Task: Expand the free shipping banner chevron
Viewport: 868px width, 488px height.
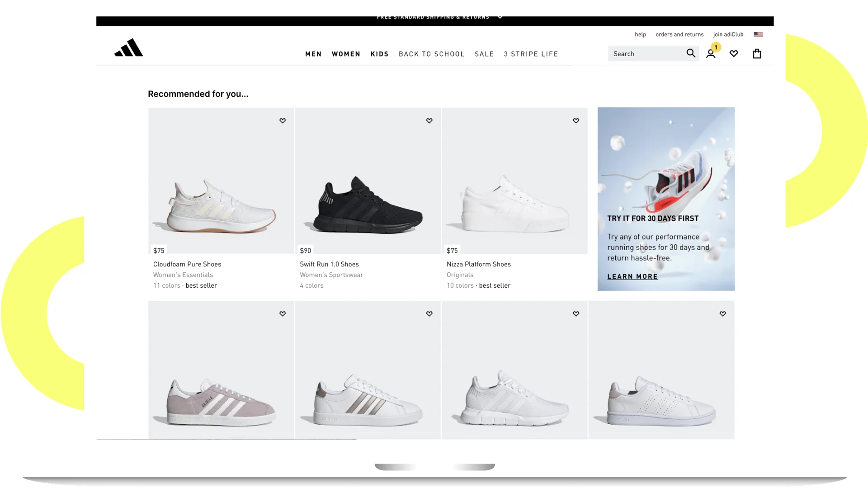Action: tap(500, 17)
